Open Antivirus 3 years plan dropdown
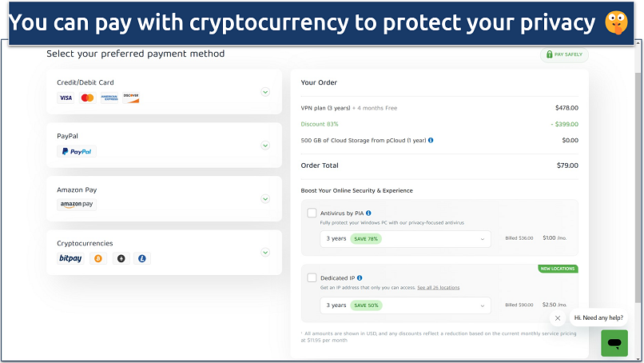This screenshot has width=644, height=363. (x=404, y=238)
